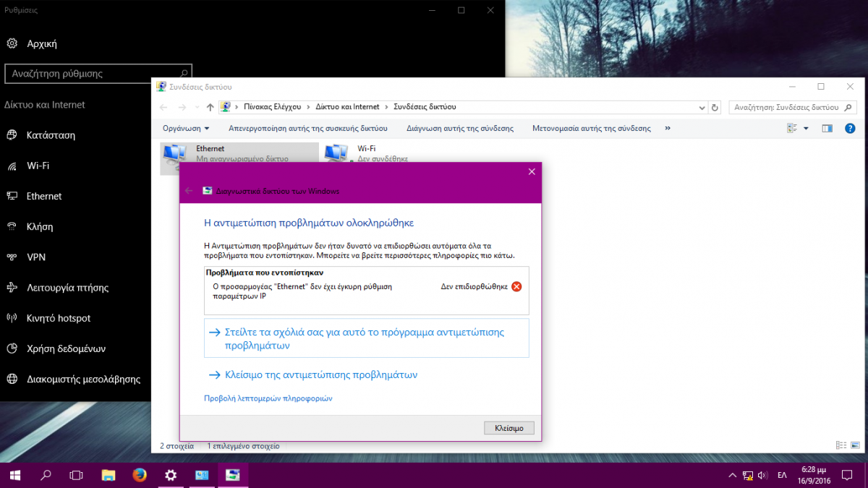Click Στείλτε τα σχόλιά σας link
The image size is (868, 488).
click(367, 338)
